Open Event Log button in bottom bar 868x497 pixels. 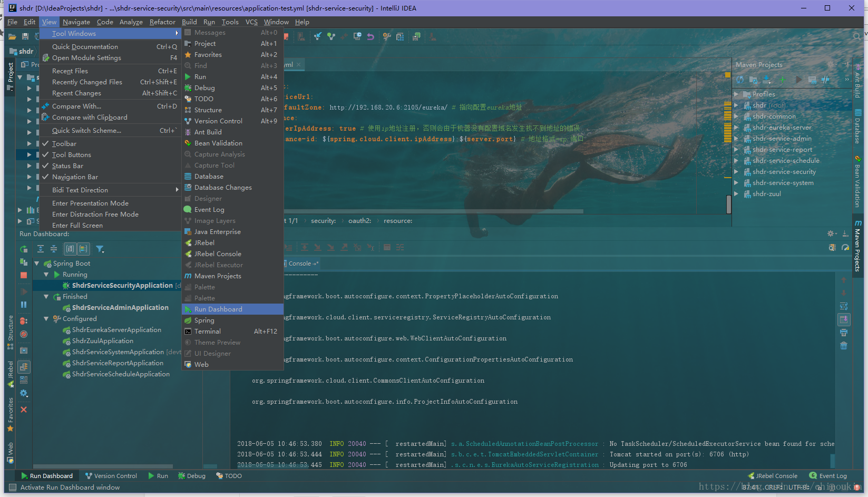[828, 476]
